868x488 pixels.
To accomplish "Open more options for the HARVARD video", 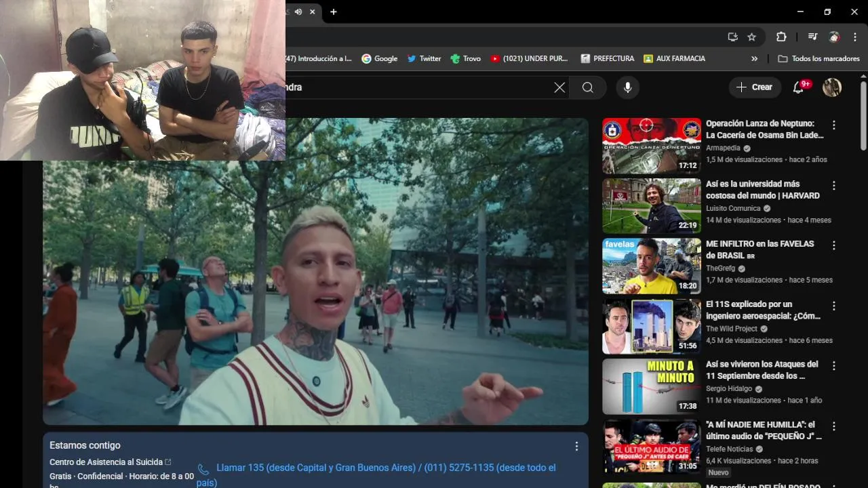I will coord(834,186).
